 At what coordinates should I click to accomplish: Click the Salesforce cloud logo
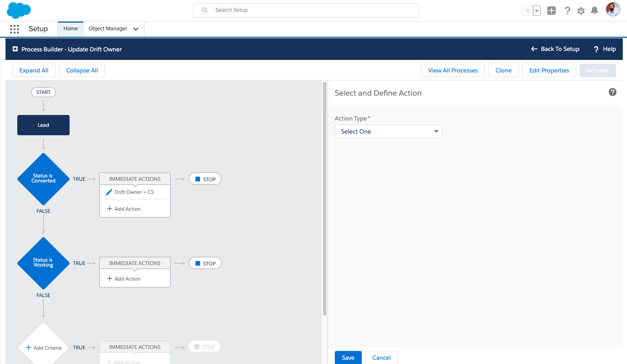point(19,10)
